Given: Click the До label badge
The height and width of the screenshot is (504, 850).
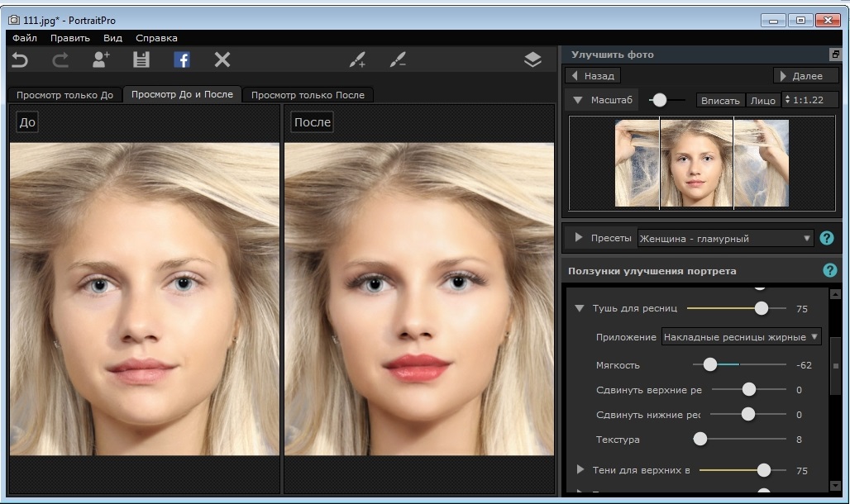Looking at the screenshot, I should coord(27,122).
